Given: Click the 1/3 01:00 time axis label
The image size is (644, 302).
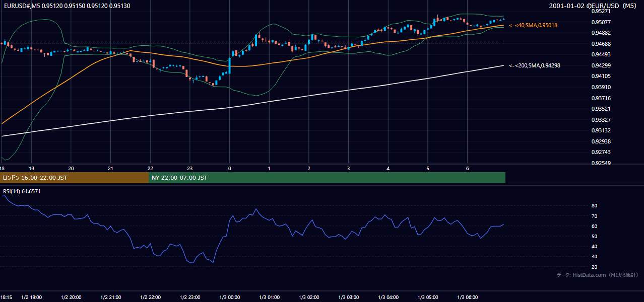Looking at the screenshot, I should coord(269,297).
